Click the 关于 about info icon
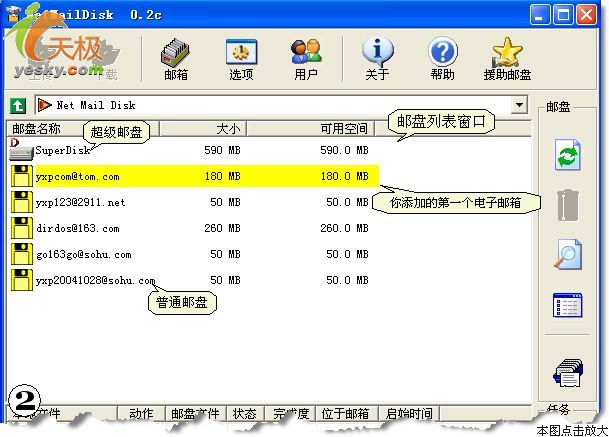Viewport: 609px width, 437px height. click(x=377, y=59)
